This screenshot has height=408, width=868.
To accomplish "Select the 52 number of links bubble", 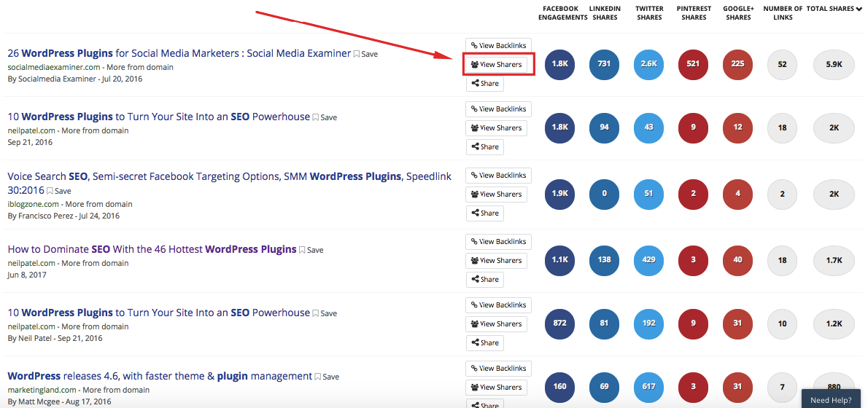I will (x=782, y=64).
